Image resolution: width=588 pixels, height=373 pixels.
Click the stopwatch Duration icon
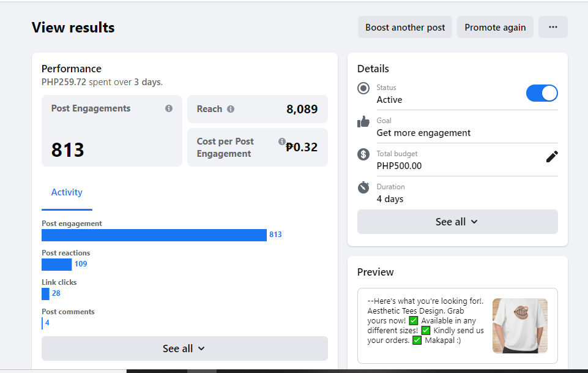click(363, 187)
